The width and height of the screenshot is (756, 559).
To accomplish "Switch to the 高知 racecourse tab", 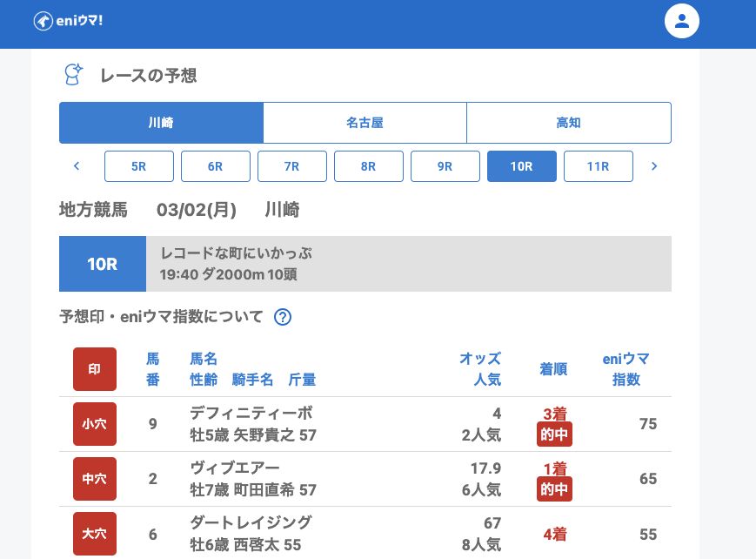I will [x=569, y=123].
